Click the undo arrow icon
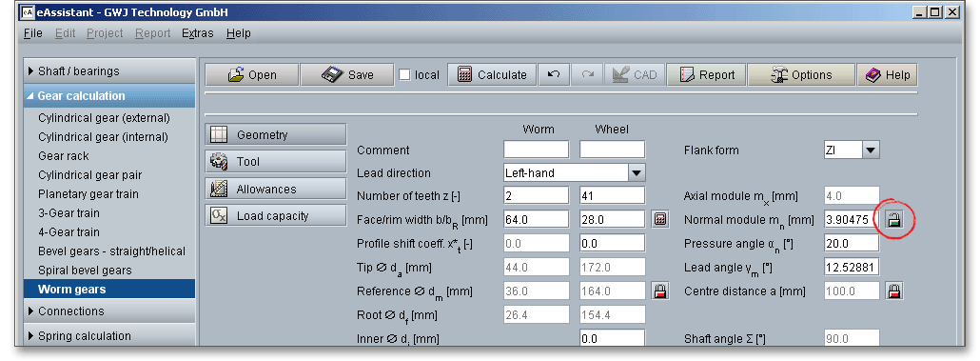The image size is (980, 361). pyautogui.click(x=553, y=75)
